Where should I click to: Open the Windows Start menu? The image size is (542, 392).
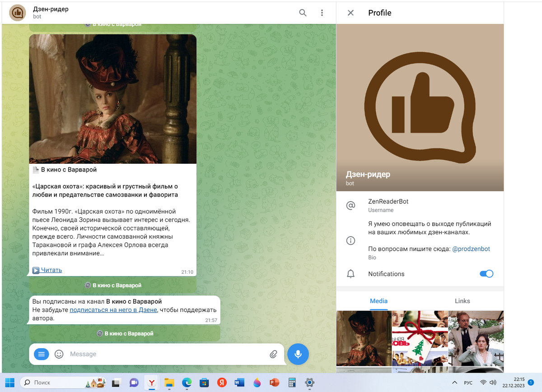coord(10,383)
